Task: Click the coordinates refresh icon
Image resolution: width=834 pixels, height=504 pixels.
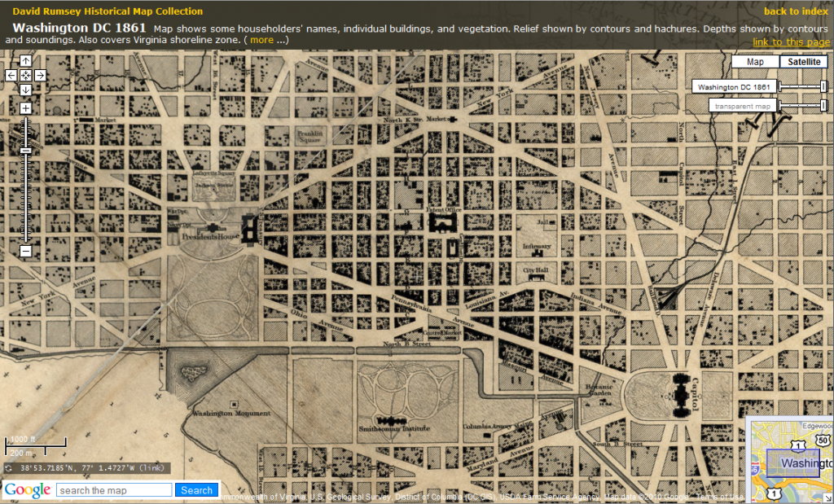Action: (x=8, y=468)
